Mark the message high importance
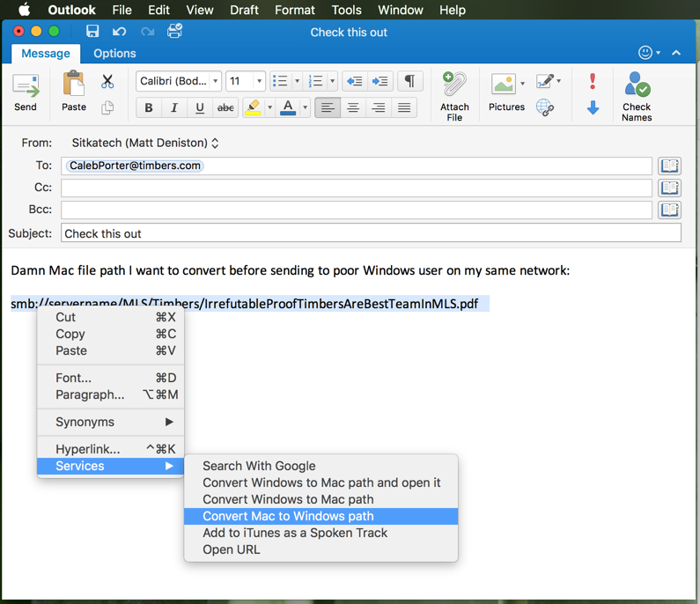 pos(593,81)
